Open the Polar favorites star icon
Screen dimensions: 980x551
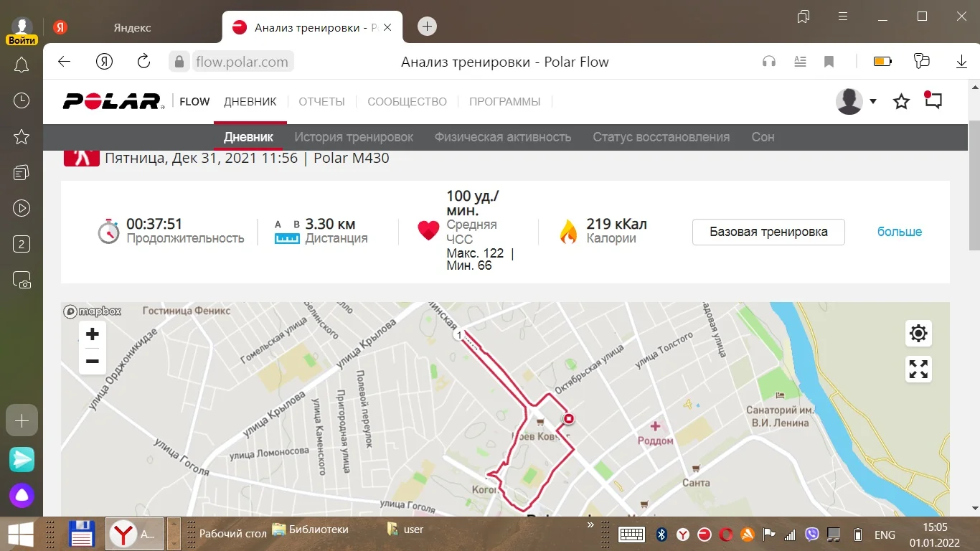901,102
